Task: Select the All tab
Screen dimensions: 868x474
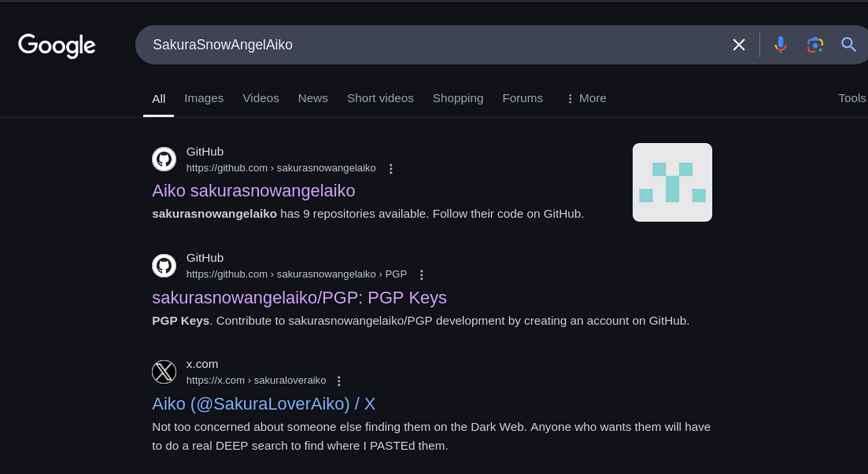Action: tap(159, 99)
